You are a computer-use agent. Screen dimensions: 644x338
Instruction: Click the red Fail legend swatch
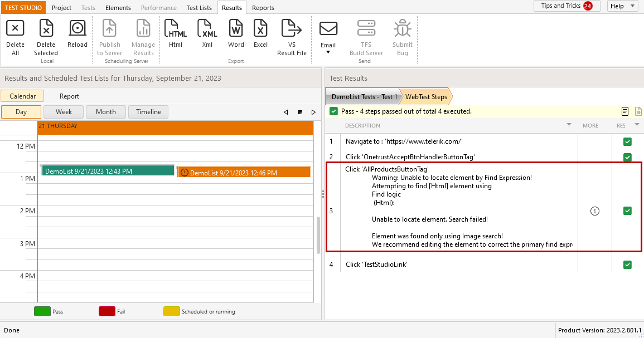(107, 311)
